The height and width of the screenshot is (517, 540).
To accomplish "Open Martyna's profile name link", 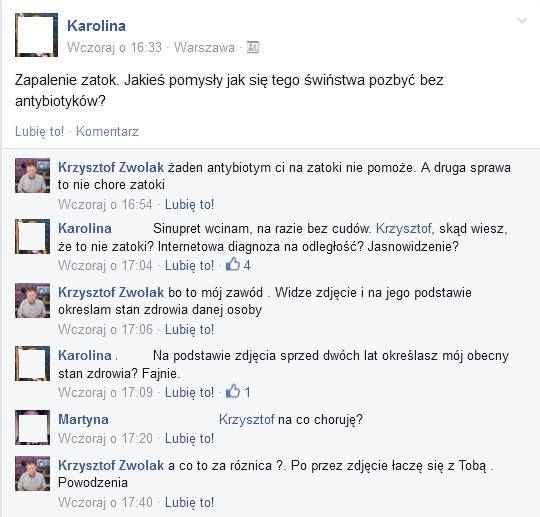I will click(x=83, y=420).
